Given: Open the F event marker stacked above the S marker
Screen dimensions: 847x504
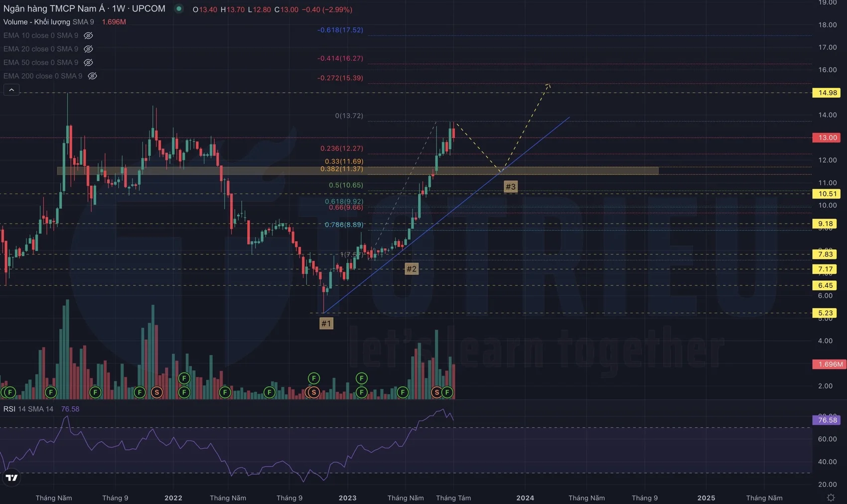Looking at the screenshot, I should point(313,378).
